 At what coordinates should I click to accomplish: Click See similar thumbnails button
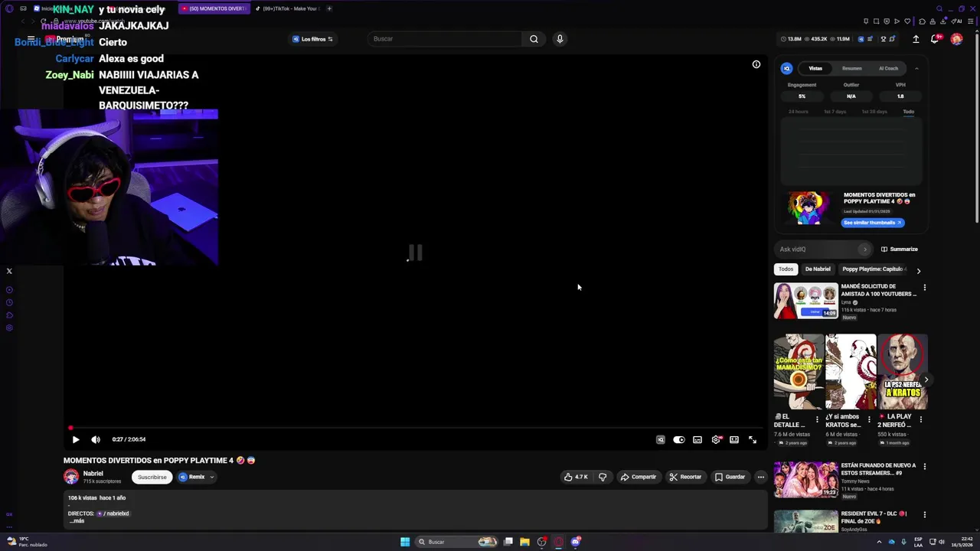coord(873,223)
